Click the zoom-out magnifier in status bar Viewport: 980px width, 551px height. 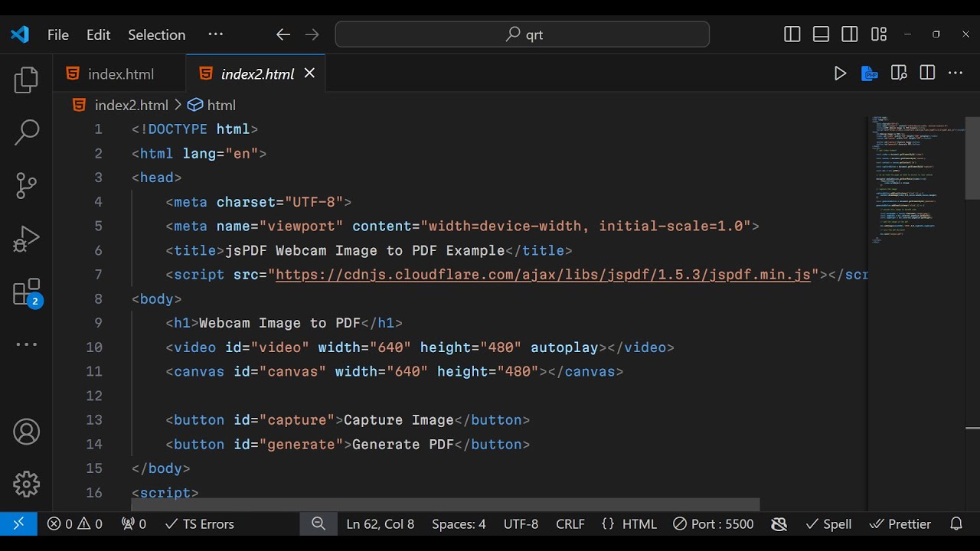[x=318, y=524]
